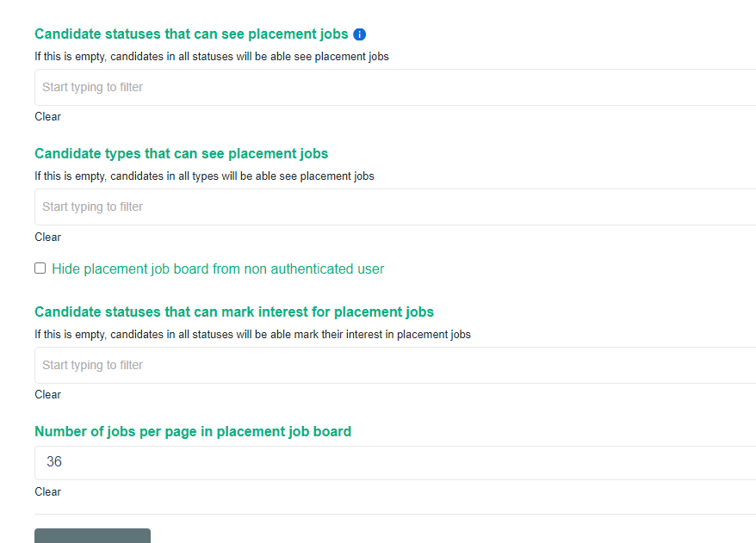756x543 pixels.
Task: Click the 'Candidate types that can see placement jobs' heading
Action: click(x=181, y=154)
